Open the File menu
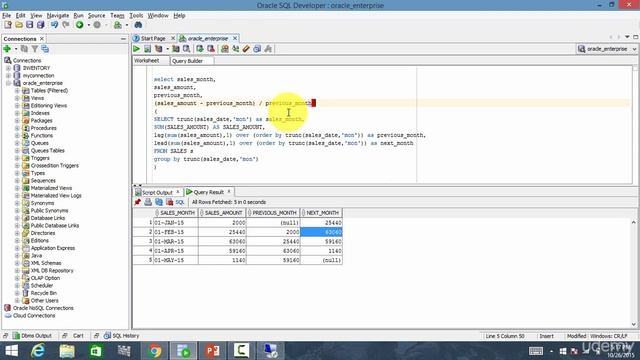The height and width of the screenshot is (360, 640). pyautogui.click(x=7, y=16)
